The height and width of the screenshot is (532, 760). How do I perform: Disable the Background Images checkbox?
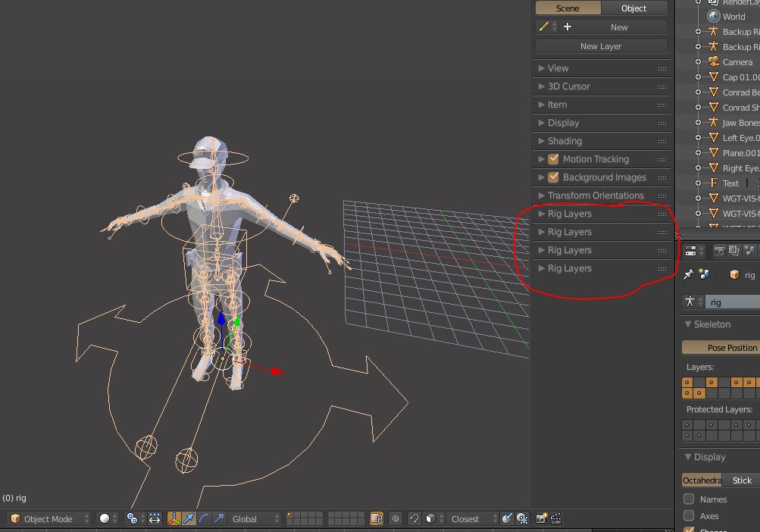[x=552, y=177]
